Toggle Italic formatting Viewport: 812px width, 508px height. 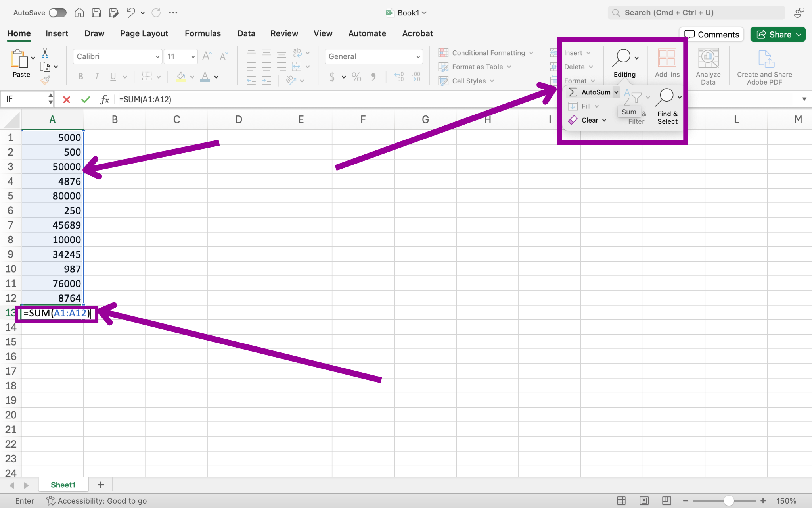pyautogui.click(x=97, y=77)
